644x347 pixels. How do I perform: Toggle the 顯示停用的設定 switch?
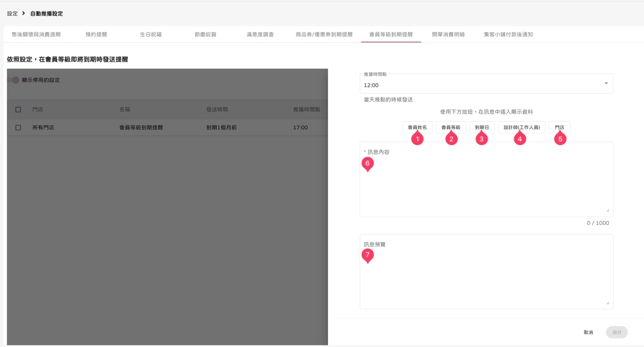tap(13, 80)
